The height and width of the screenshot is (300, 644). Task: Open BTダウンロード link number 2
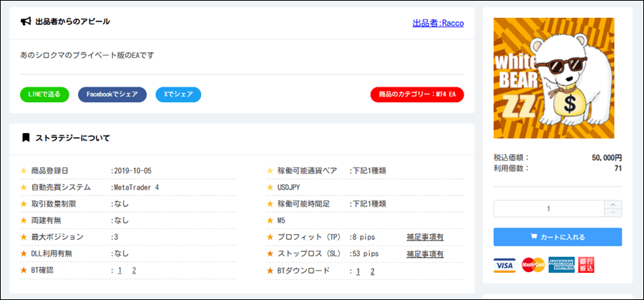click(x=373, y=271)
